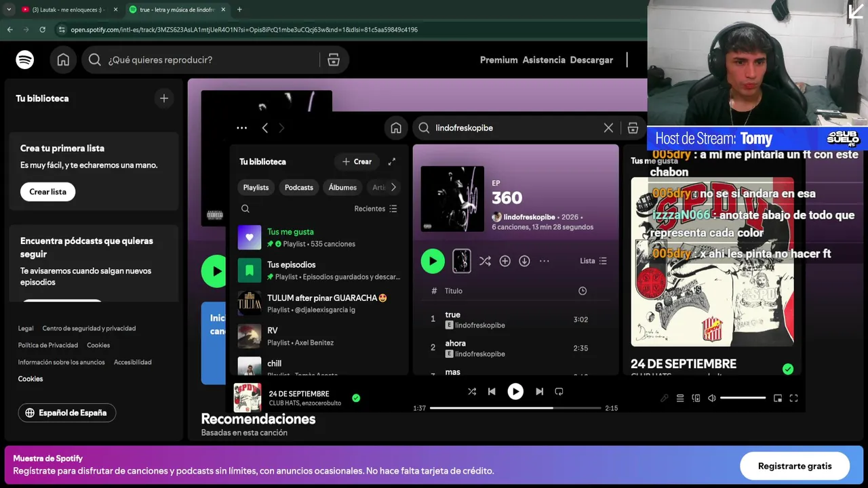
Task: Open Crear button in overlay library
Action: click(357, 161)
